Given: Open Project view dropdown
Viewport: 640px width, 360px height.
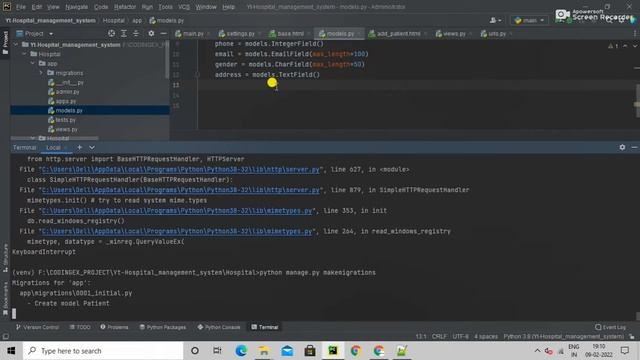Looking at the screenshot, I should coord(51,34).
